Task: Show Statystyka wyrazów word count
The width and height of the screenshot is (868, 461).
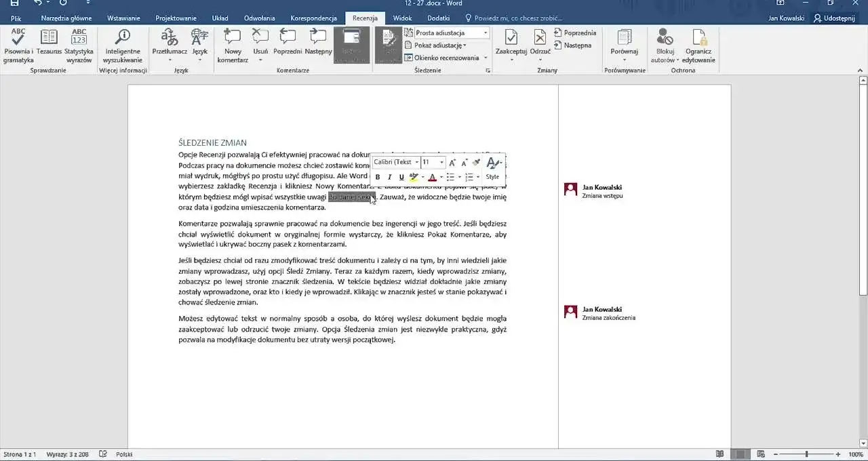Action: tap(79, 46)
